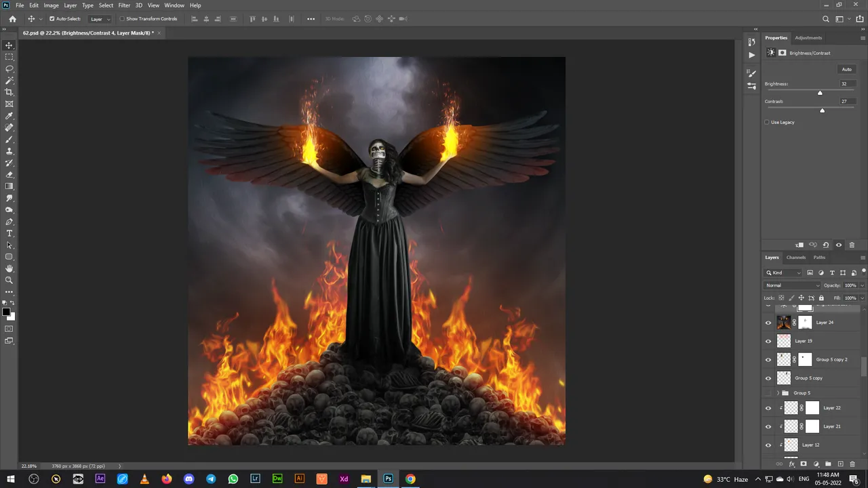Screen dimensions: 868x488
Task: Select the Eyedropper tool
Action: click(x=9, y=116)
